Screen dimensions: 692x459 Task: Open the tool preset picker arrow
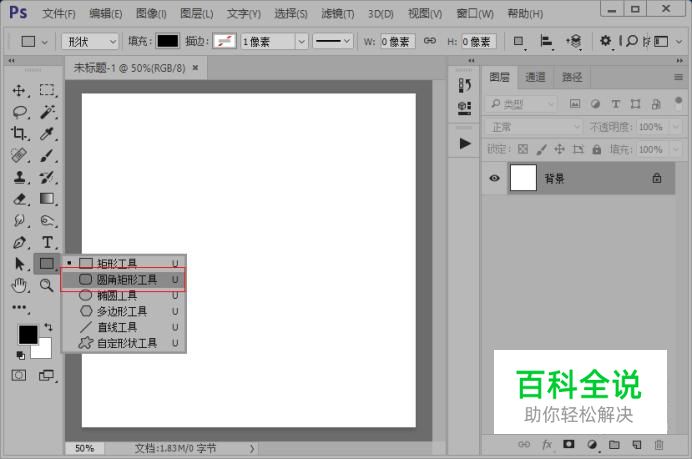point(44,43)
